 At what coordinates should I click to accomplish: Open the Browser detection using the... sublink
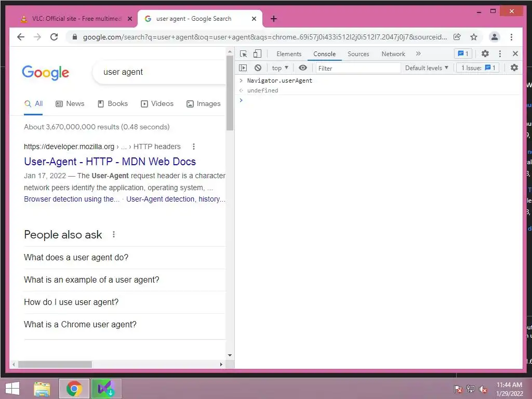72,199
